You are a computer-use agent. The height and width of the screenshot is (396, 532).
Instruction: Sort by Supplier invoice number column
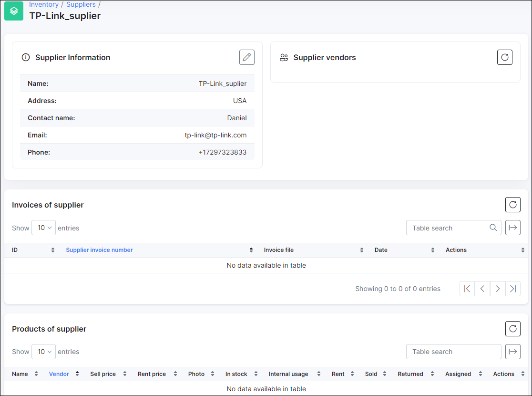coord(159,250)
